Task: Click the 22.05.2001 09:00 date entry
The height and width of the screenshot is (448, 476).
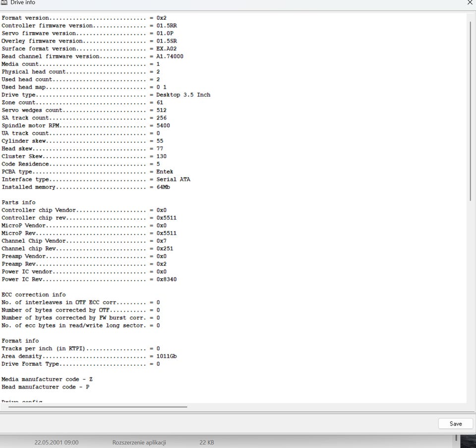Action: pyautogui.click(x=57, y=442)
